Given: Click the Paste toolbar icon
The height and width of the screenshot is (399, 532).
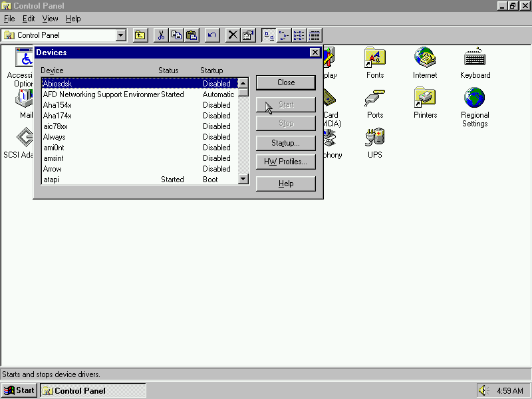Looking at the screenshot, I should click(x=192, y=35).
